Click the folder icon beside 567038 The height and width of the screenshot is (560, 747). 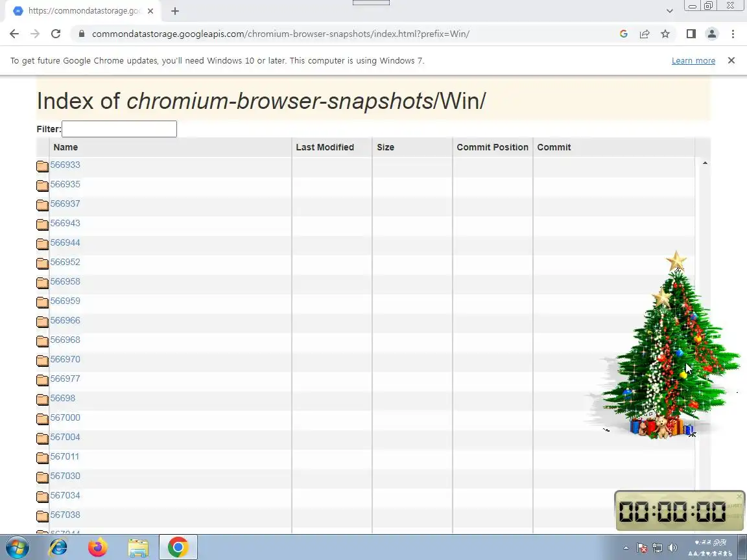(42, 516)
